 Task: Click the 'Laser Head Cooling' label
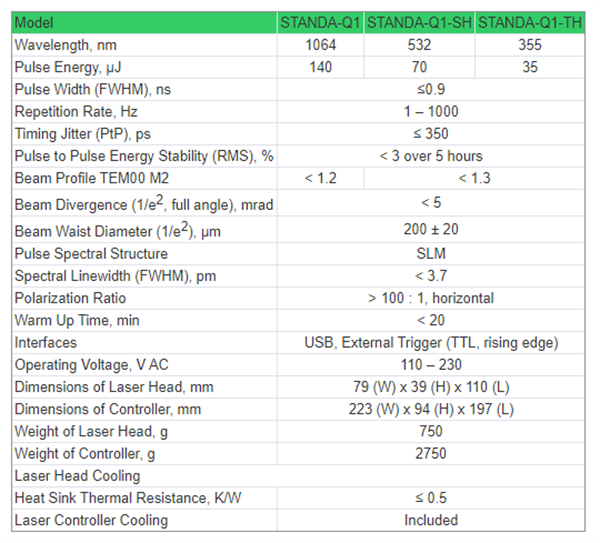pyautogui.click(x=77, y=476)
